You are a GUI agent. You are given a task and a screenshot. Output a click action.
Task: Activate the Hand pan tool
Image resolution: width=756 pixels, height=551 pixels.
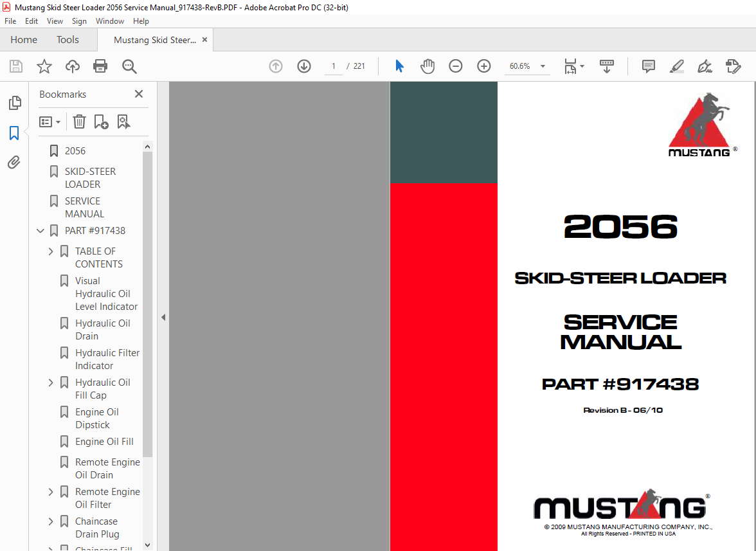point(427,66)
